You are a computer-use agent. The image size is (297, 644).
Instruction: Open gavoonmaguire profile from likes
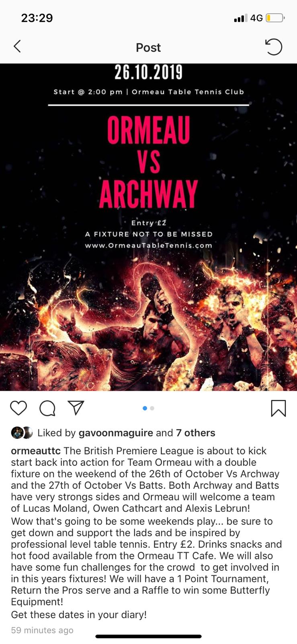116,433
